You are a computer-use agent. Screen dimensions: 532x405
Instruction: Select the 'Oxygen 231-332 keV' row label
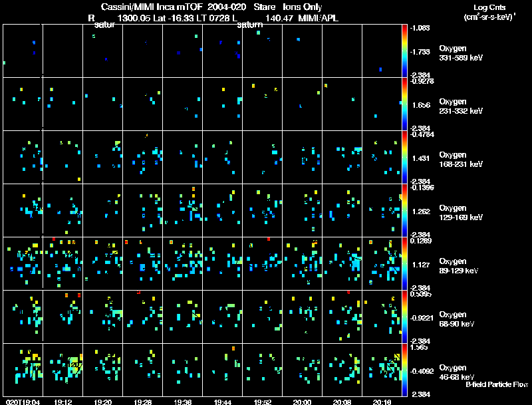[461, 106]
